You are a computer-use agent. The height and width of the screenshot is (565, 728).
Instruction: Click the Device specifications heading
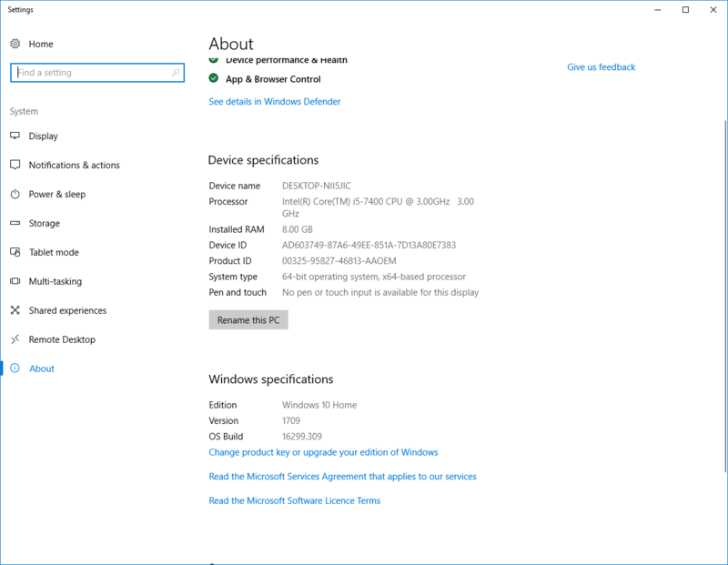point(263,160)
